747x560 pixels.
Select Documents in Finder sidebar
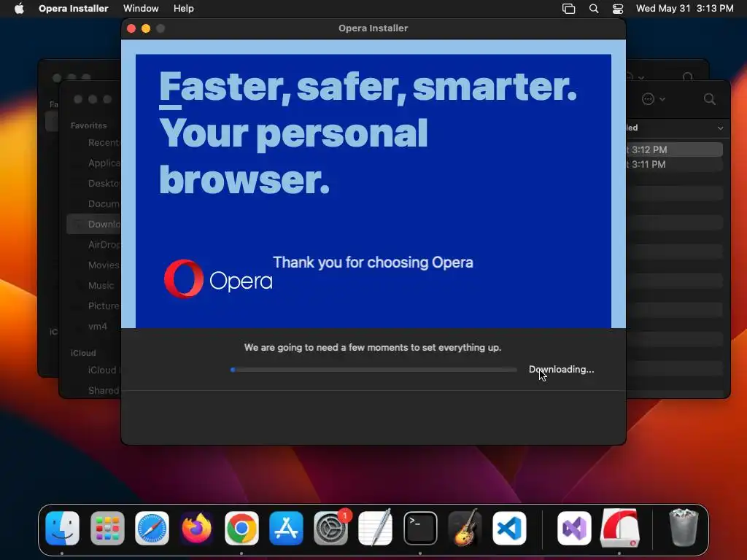[x=104, y=204]
